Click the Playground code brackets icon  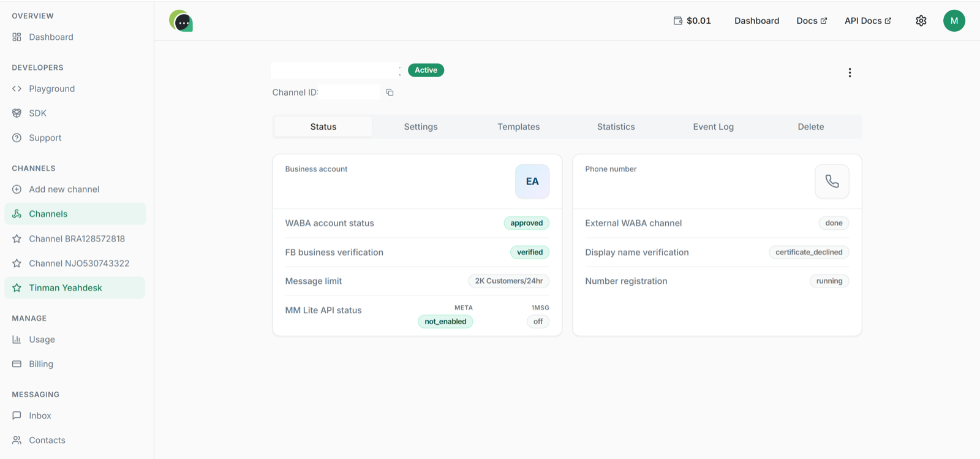click(17, 89)
